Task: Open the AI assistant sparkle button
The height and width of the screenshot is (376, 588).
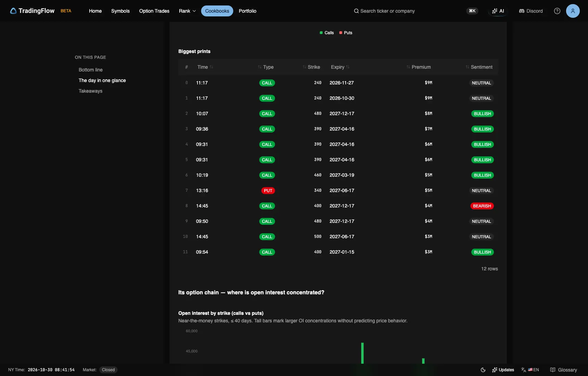Action: tap(498, 11)
